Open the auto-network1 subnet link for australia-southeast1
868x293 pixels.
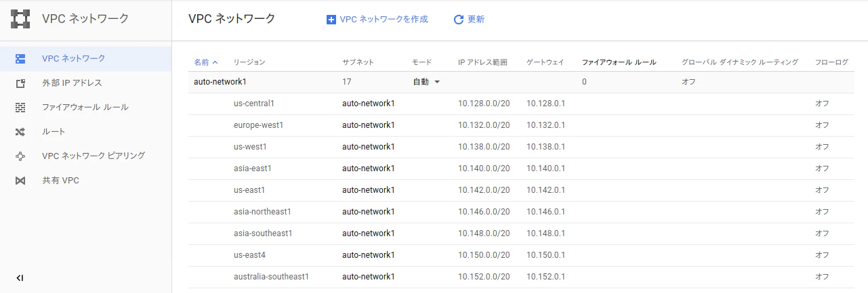click(x=369, y=277)
